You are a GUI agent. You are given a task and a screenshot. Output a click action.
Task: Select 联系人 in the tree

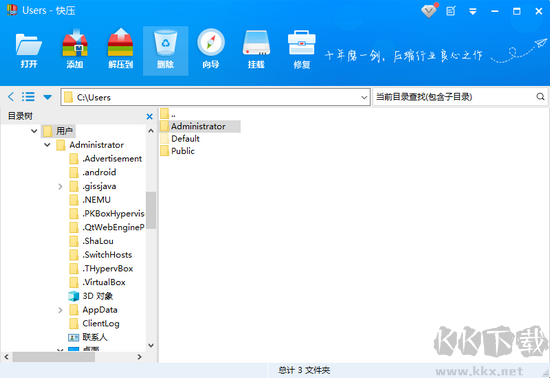tap(87, 337)
